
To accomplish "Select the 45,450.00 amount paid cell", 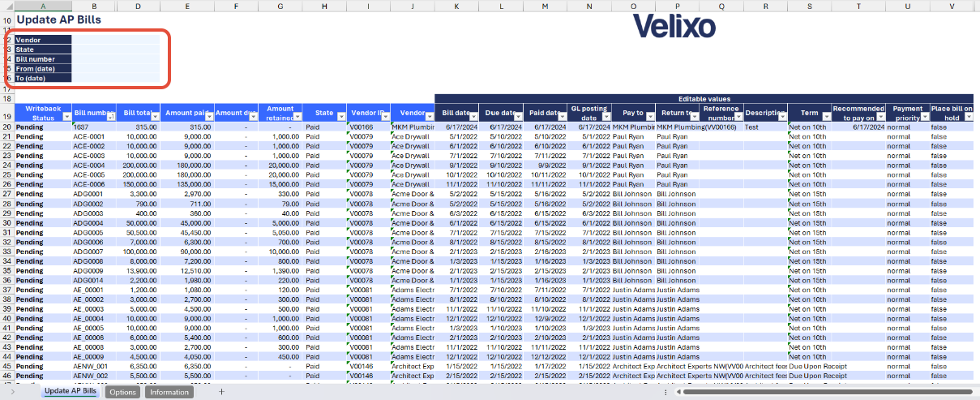I will point(188,232).
